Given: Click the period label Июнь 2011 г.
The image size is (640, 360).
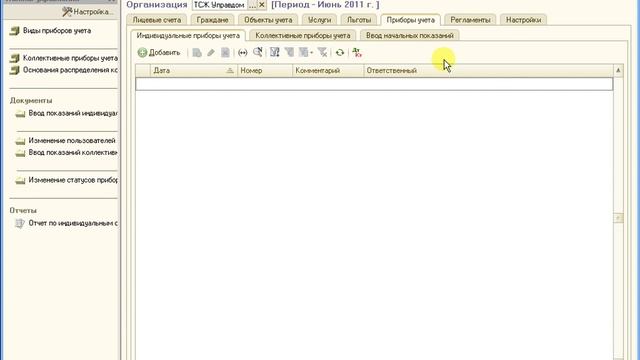Looking at the screenshot, I should click(x=325, y=4).
